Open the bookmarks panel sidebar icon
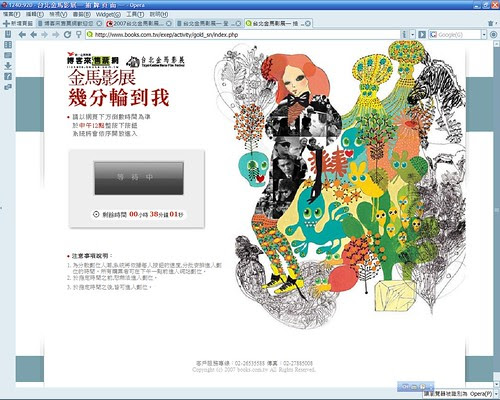 pos(8,44)
